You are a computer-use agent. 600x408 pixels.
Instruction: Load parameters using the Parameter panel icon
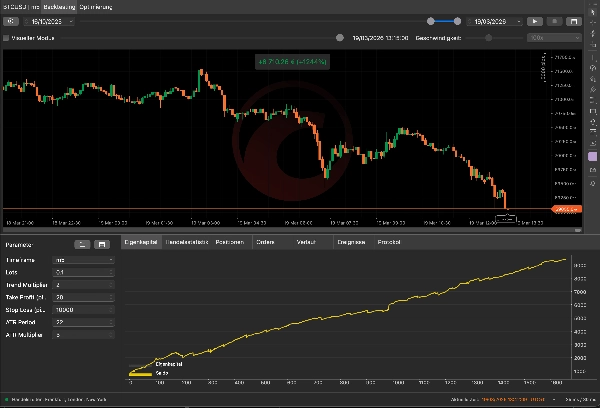pyautogui.click(x=82, y=245)
